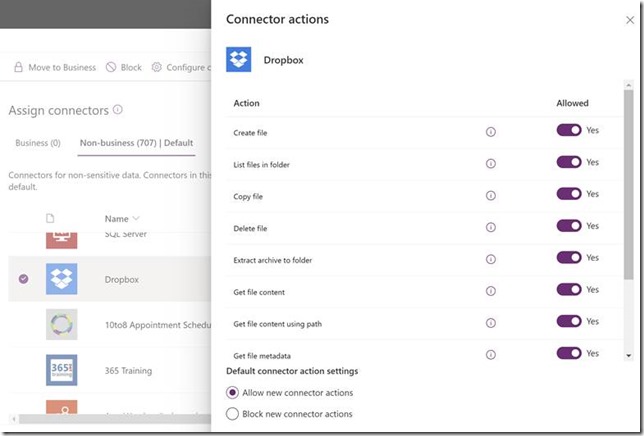Open info icon for List files in folder
644x436 pixels.
490,164
